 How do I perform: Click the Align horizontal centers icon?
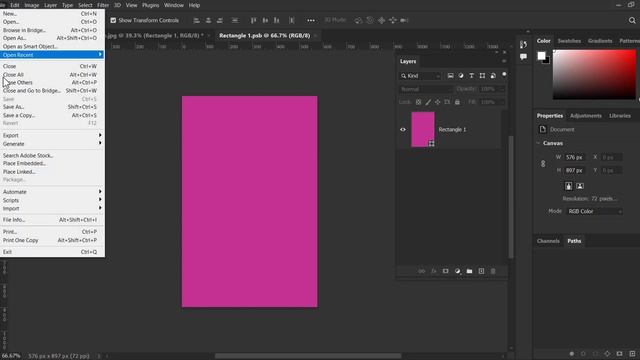click(x=208, y=20)
